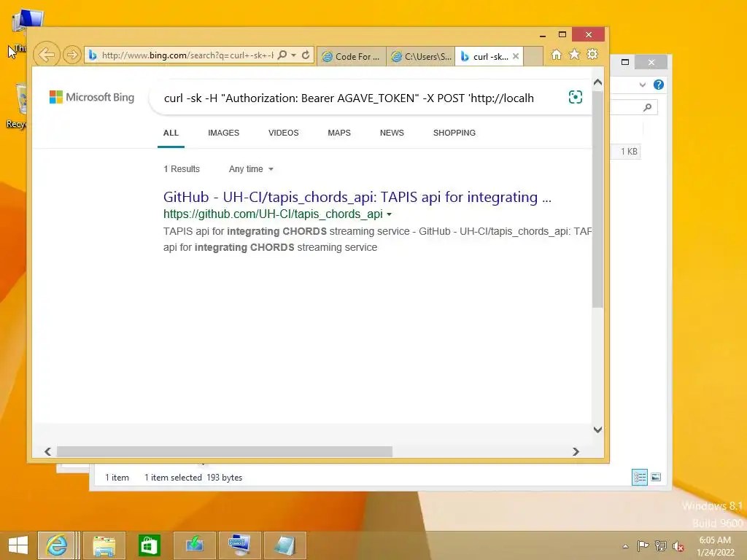747x560 pixels.
Task: Switch File Explorer to details view icon
Action: [639, 477]
